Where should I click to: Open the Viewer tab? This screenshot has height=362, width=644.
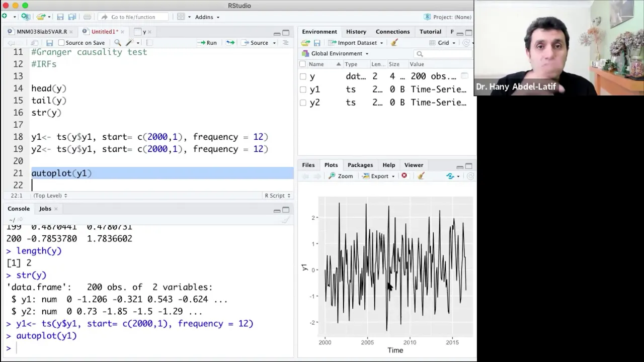(x=414, y=165)
